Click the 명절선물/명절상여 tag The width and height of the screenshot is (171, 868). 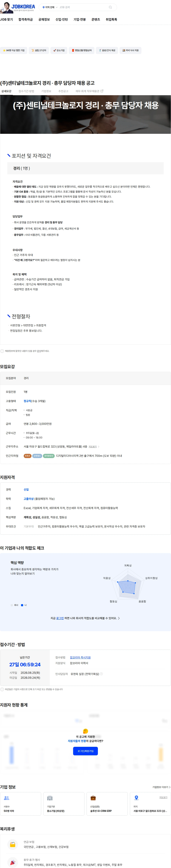click(81, 50)
